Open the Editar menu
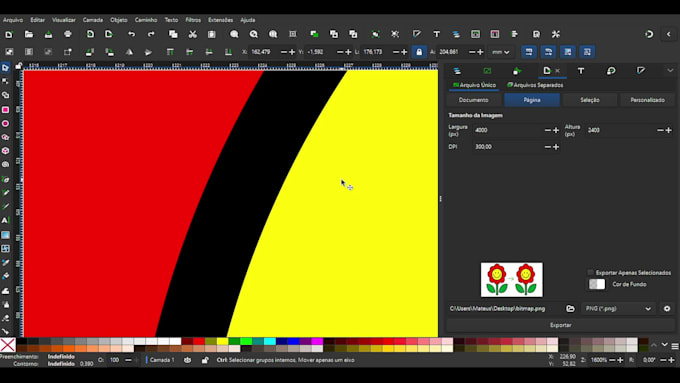The image size is (680, 383). click(37, 20)
